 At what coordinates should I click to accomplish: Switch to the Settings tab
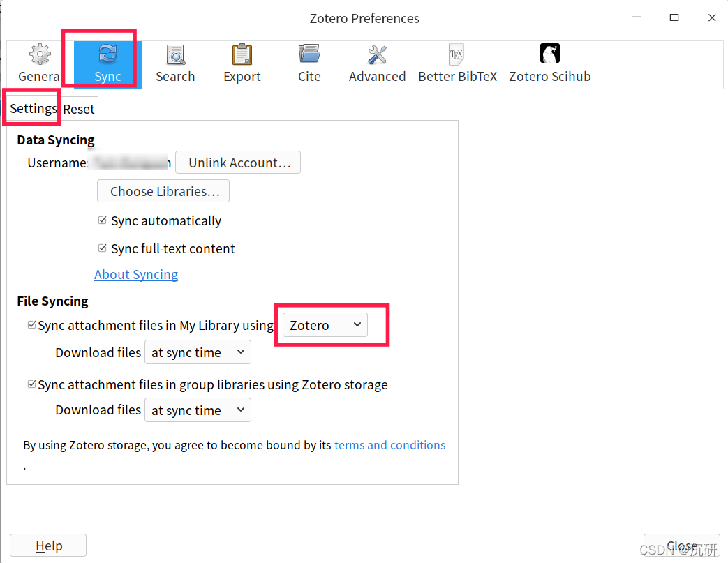point(33,109)
